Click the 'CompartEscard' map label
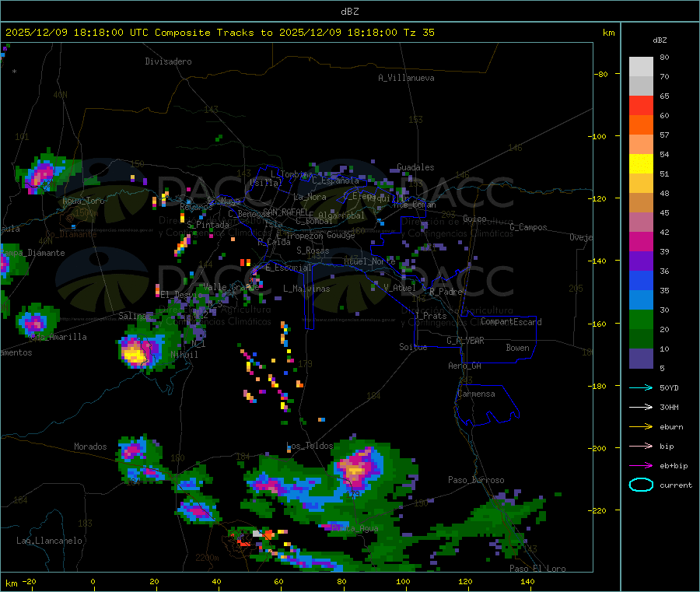 (x=511, y=322)
